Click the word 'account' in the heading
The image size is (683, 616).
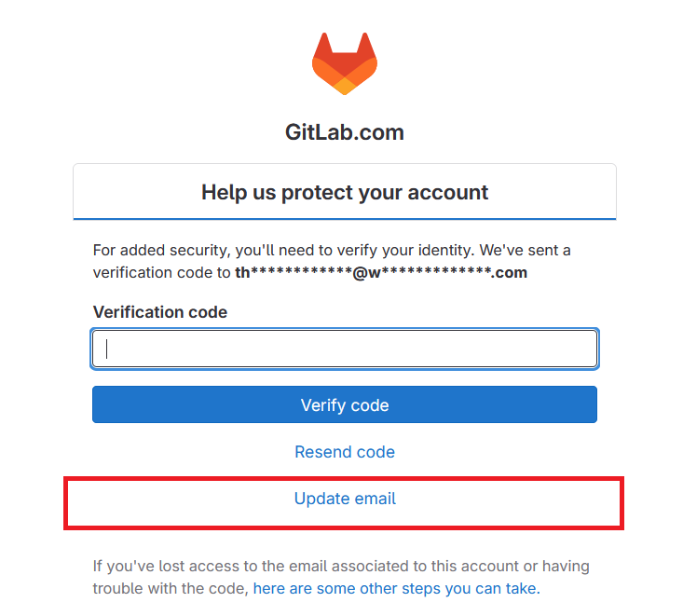452,193
